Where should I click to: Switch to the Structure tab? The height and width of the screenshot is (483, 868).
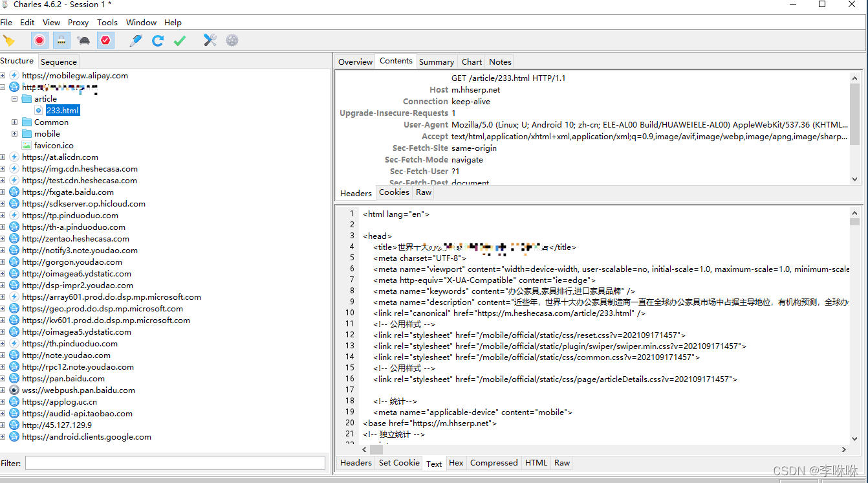pos(17,61)
